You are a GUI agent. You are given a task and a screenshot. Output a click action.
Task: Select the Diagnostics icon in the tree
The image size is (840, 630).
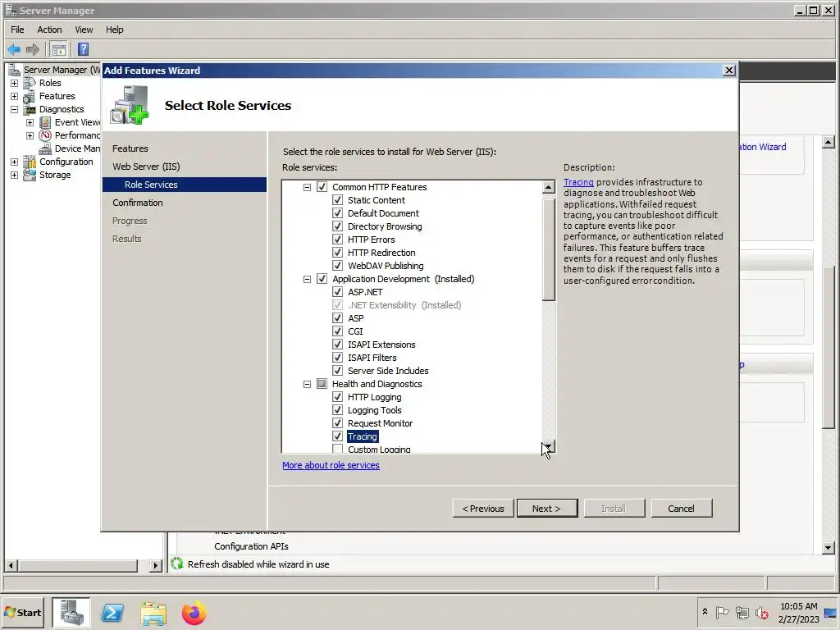(x=30, y=109)
